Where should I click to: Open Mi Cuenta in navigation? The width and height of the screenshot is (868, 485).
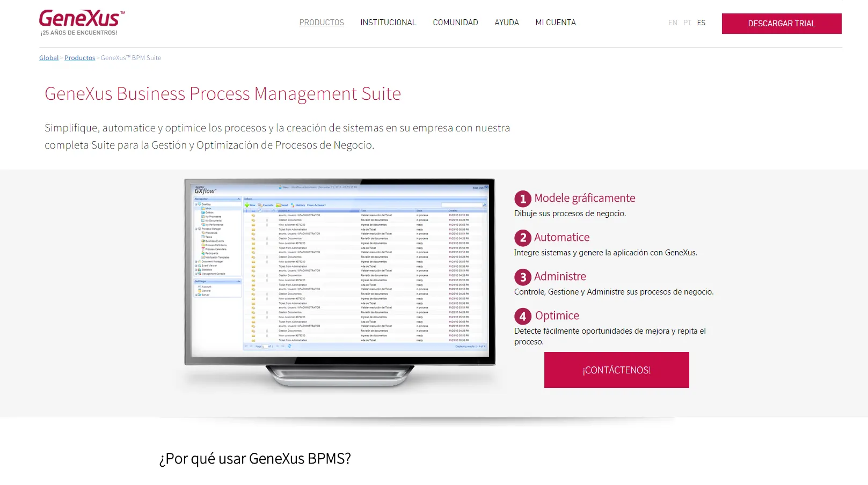[x=556, y=23]
